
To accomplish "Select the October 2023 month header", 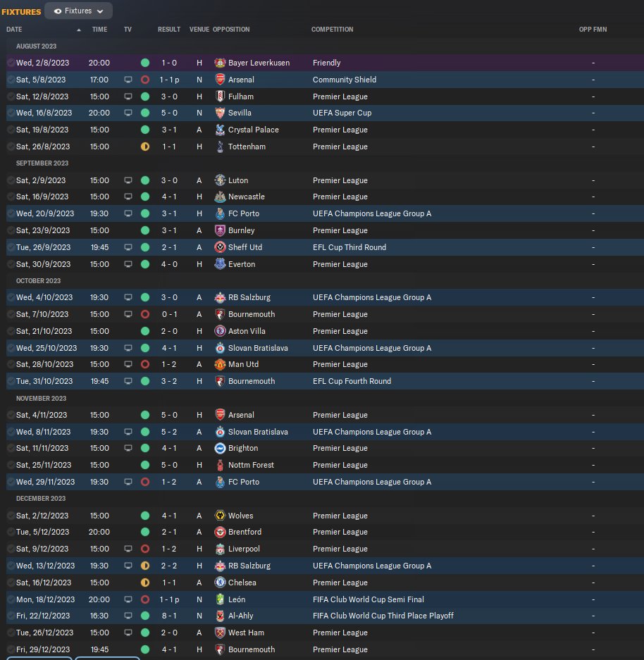I will (38, 281).
